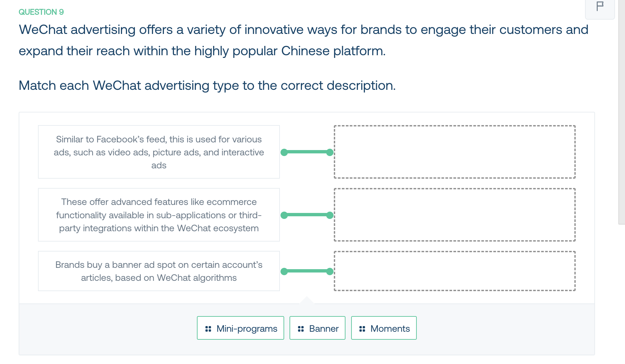Click the connector line beside banner ad description

click(307, 271)
